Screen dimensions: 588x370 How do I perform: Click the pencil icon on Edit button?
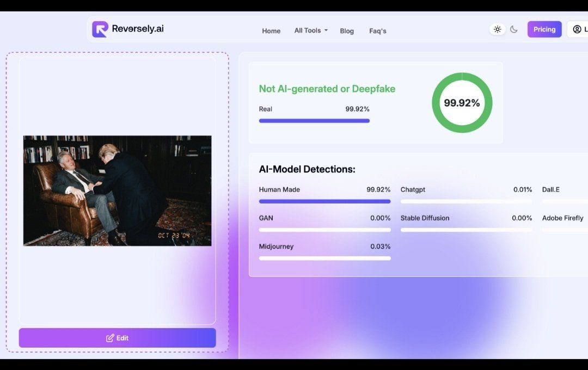110,338
